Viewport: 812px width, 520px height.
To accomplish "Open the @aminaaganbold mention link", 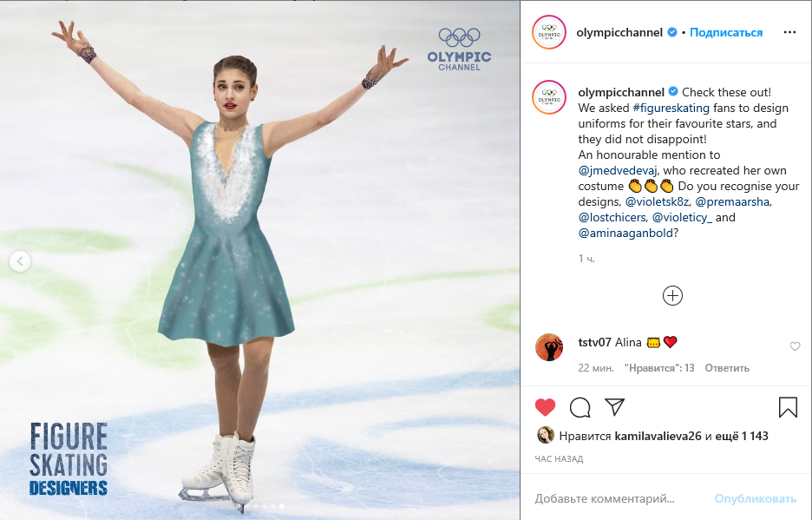I will coord(625,233).
